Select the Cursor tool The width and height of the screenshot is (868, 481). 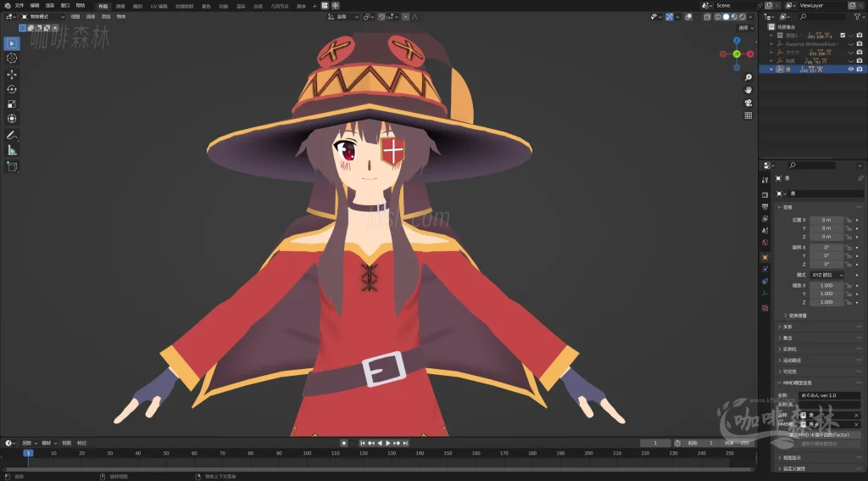12,59
